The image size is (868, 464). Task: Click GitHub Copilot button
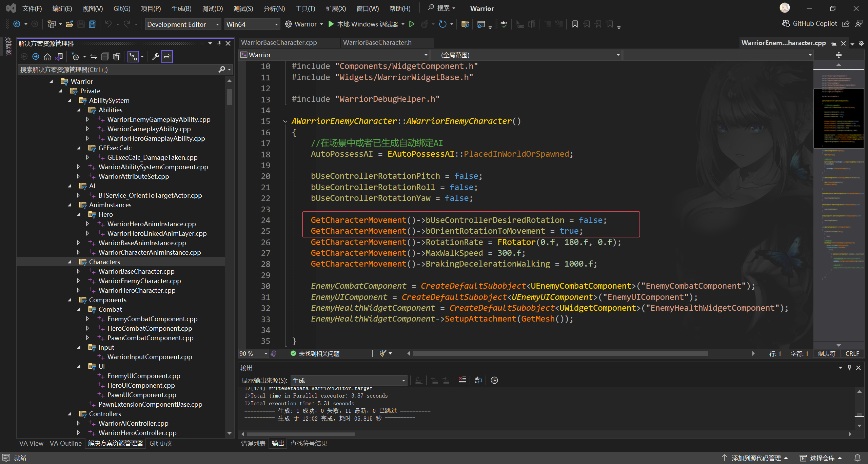pyautogui.click(x=810, y=23)
